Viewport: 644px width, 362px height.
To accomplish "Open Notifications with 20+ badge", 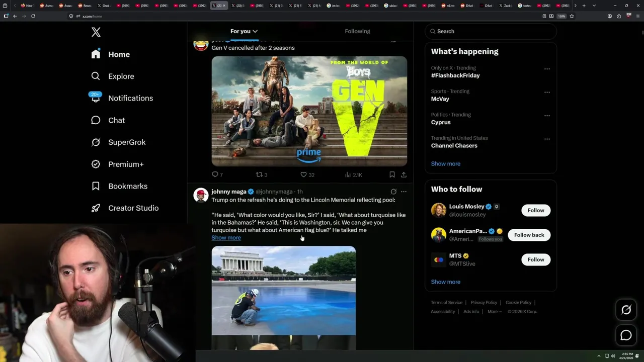I will (x=121, y=98).
